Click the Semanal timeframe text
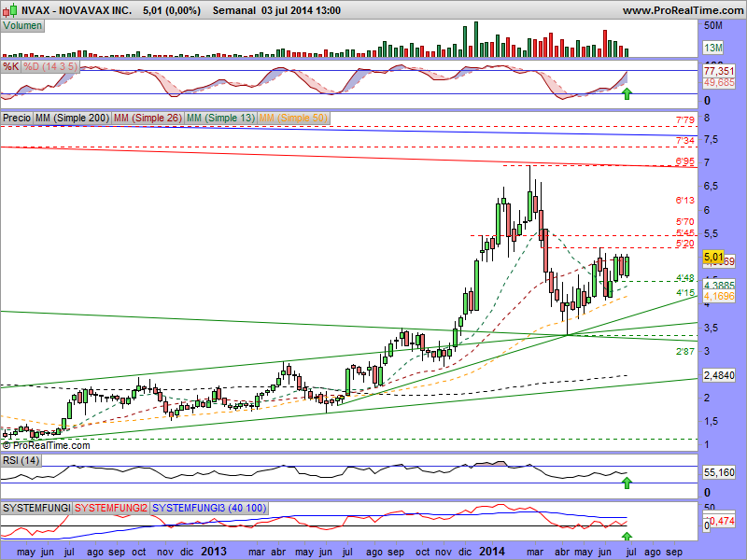Screen dimensions: 747x560 point(234,10)
